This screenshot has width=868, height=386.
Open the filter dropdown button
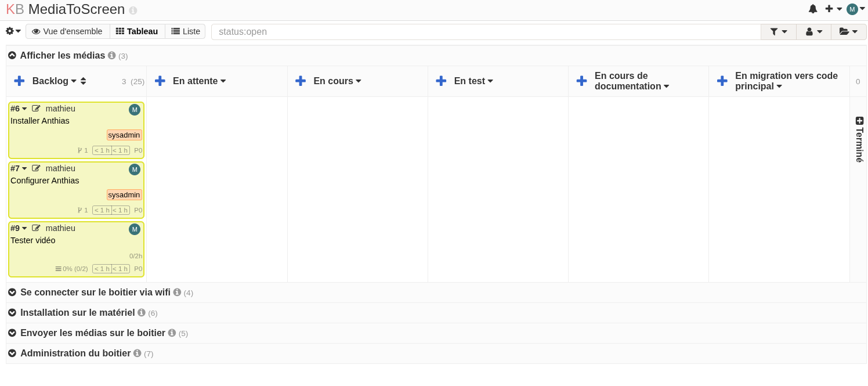pos(778,32)
